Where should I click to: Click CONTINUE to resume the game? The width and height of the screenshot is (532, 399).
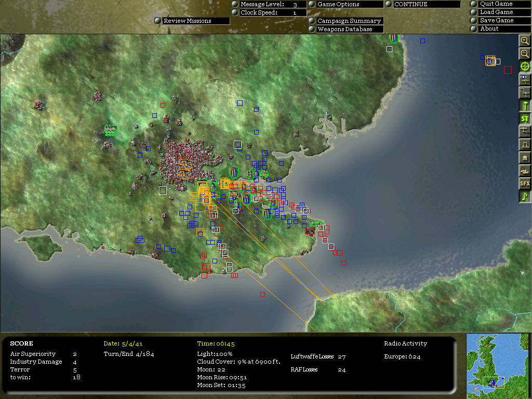[427, 4]
